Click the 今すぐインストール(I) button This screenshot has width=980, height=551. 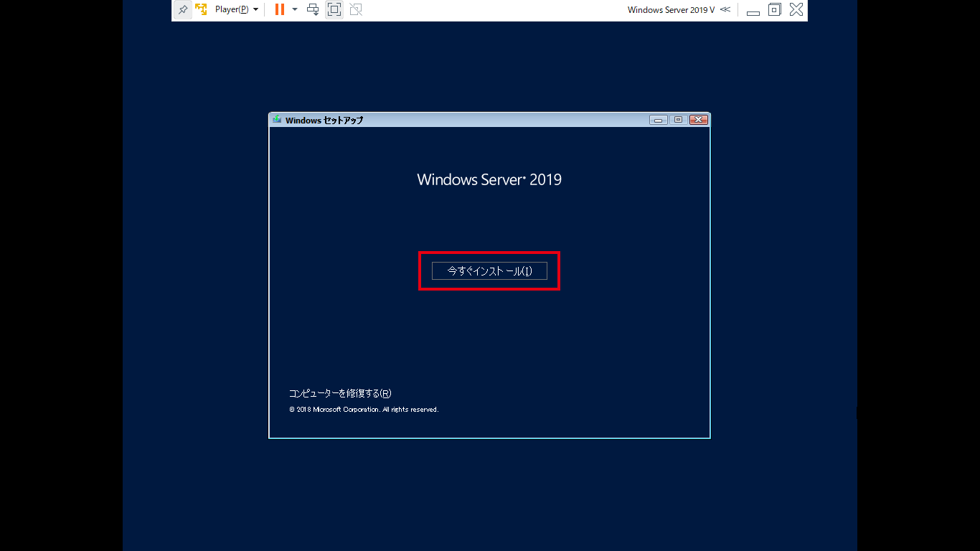(x=489, y=270)
